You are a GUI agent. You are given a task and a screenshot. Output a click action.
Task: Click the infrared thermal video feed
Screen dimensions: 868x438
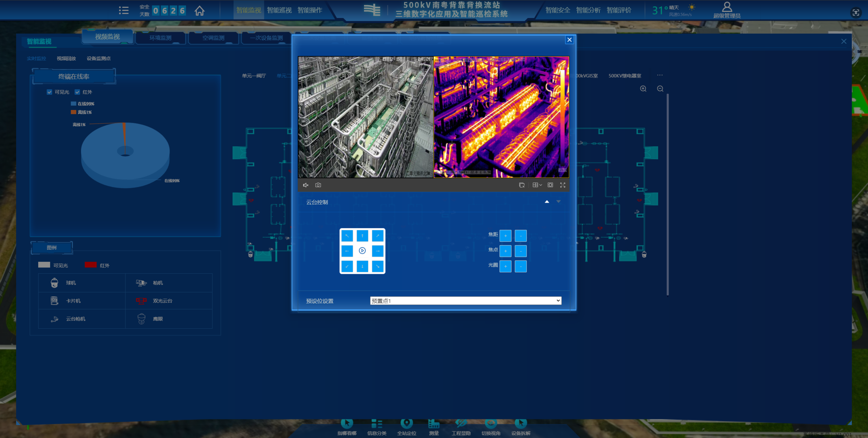pyautogui.click(x=501, y=117)
